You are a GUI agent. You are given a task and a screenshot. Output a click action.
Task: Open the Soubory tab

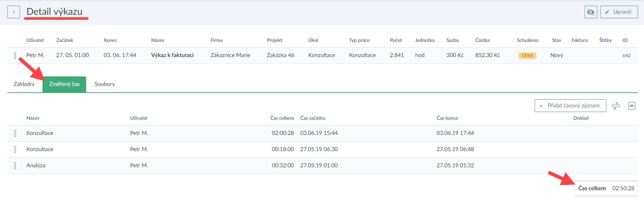coord(104,84)
